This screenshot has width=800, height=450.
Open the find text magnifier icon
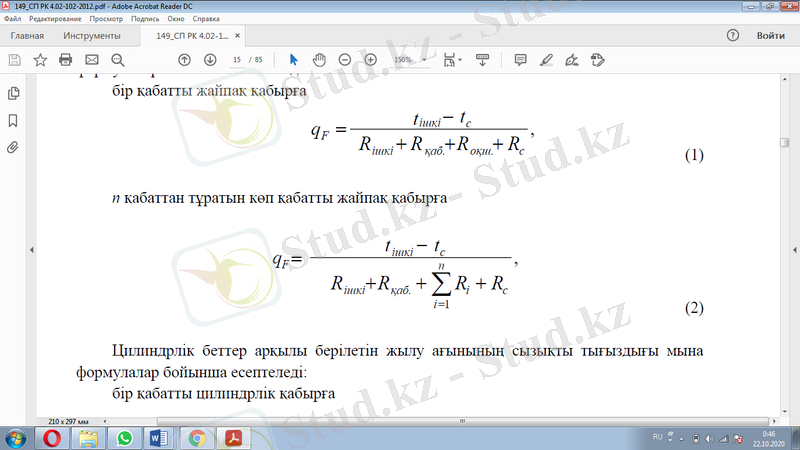click(x=118, y=60)
